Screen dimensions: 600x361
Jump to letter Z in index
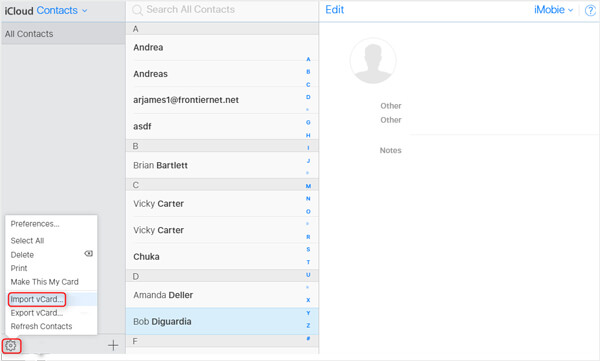308,326
